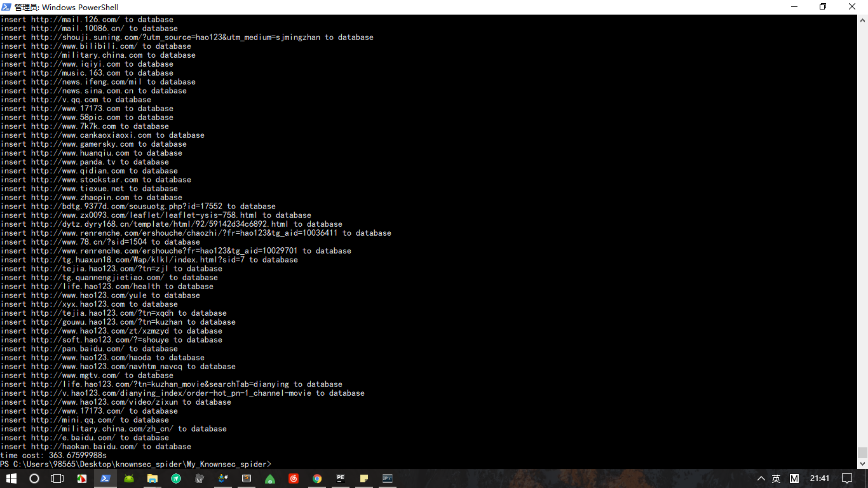The image size is (868, 488).
Task: Open the green house icon app in taskbar
Action: 270,478
